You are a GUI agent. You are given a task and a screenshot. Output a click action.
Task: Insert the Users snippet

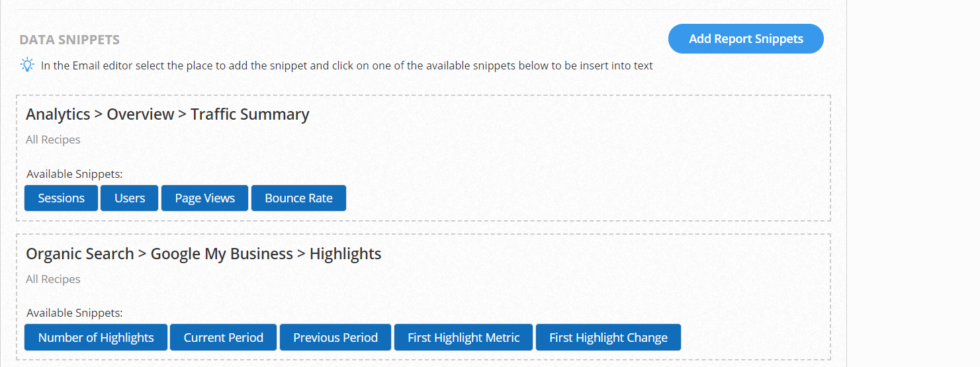(x=130, y=198)
